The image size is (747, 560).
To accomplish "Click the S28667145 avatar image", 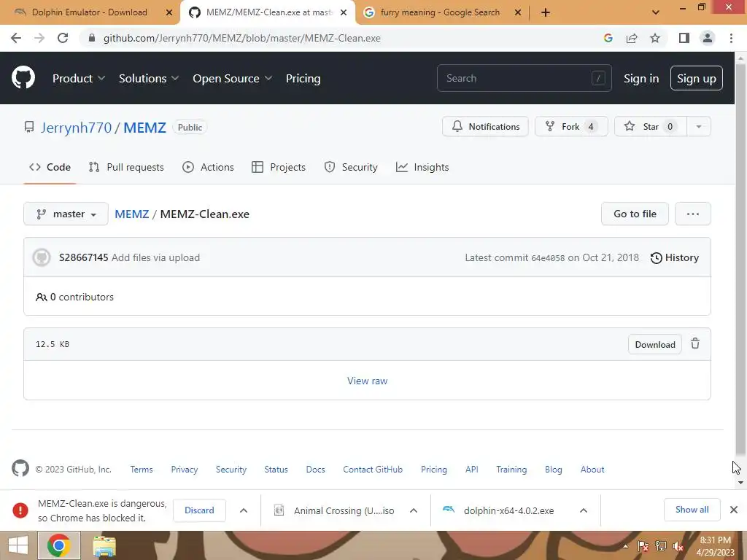I will [x=42, y=257].
